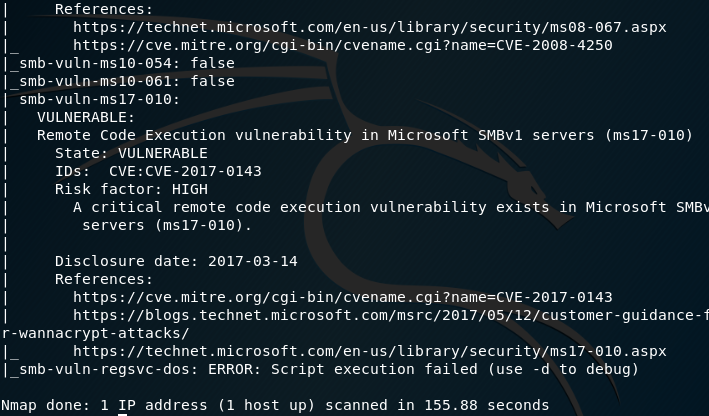Click the r-wannacrypt-attacks/ wrapped URL line
Screen dimensions: 709x416
coord(95,333)
